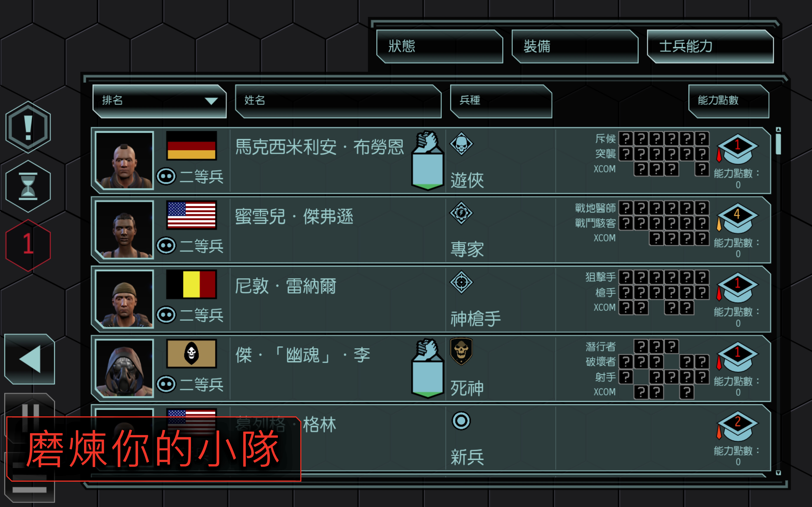Click the red hexagon showing number 1
This screenshot has width=812, height=507.
[x=28, y=245]
